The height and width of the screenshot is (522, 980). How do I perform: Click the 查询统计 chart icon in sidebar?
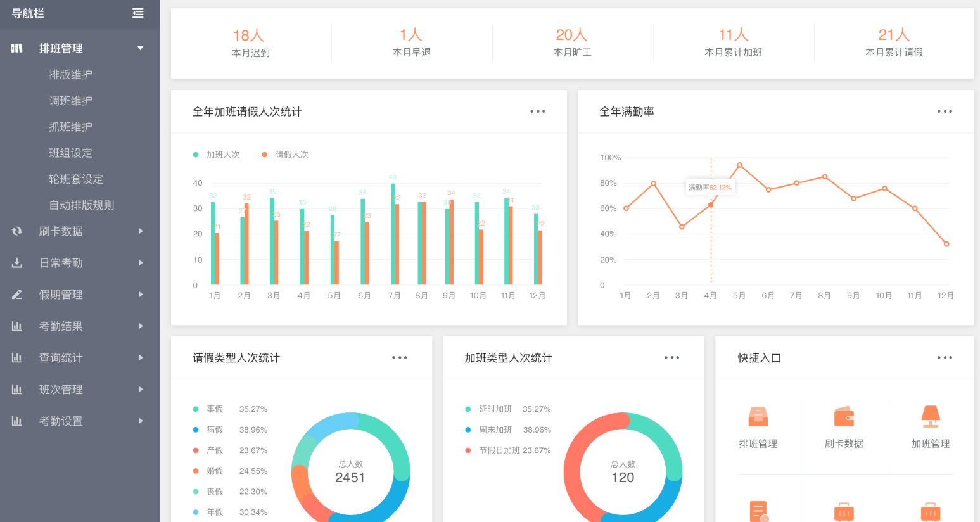(17, 358)
